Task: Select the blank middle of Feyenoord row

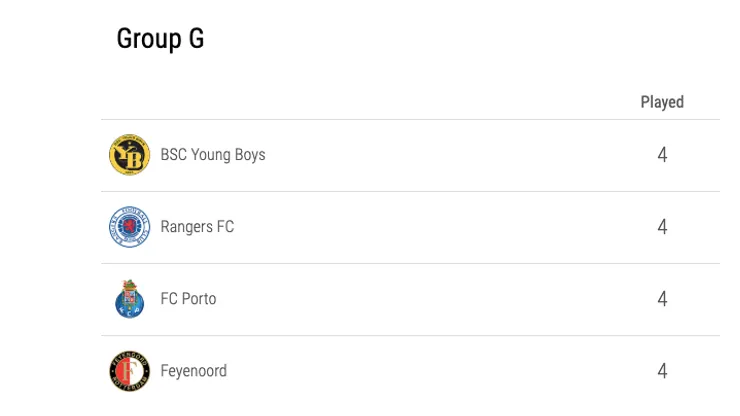Action: pyautogui.click(x=450, y=371)
